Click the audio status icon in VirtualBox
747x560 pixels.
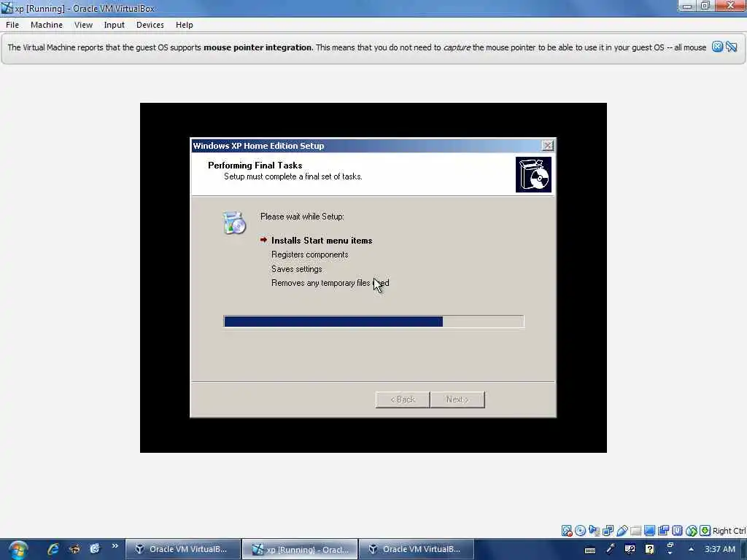click(x=594, y=531)
